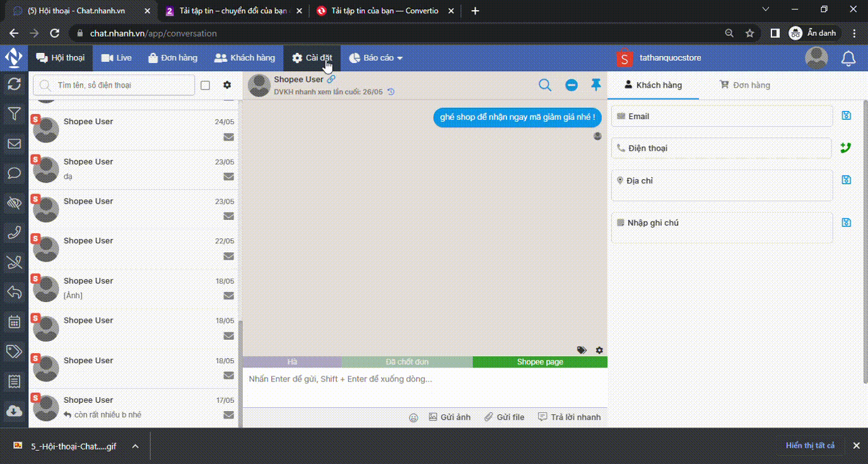Filter conversations with phone number icon

[x=14, y=233]
